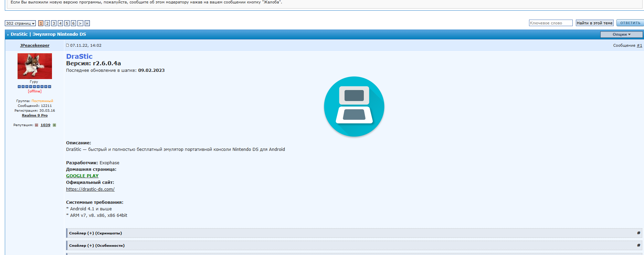Lower JPeacekeeper's reputation with the minus icon

36,125
